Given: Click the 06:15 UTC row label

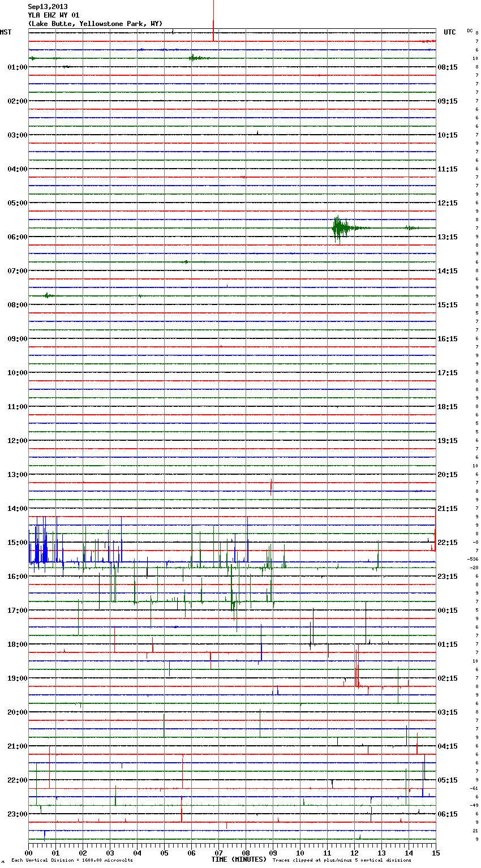Looking at the screenshot, I should pos(448,814).
